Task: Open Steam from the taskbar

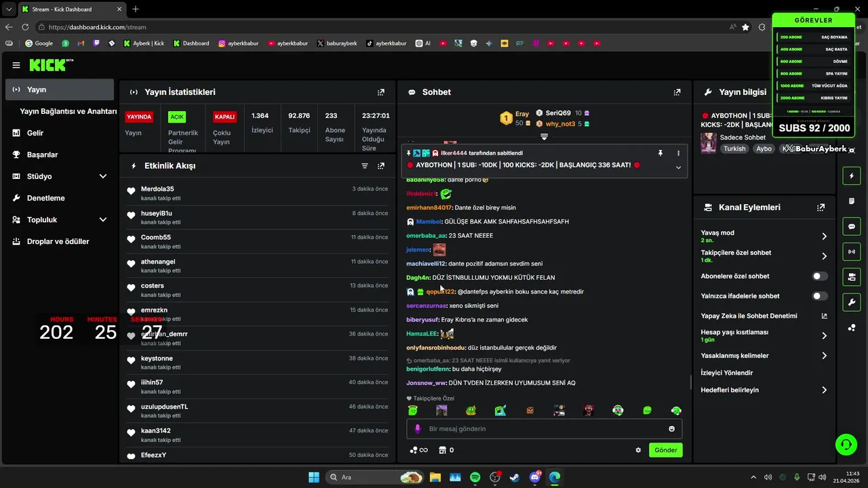Action: point(515,477)
